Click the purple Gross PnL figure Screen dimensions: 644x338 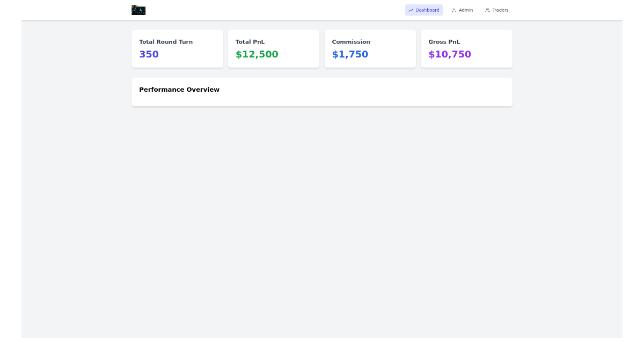[449, 54]
